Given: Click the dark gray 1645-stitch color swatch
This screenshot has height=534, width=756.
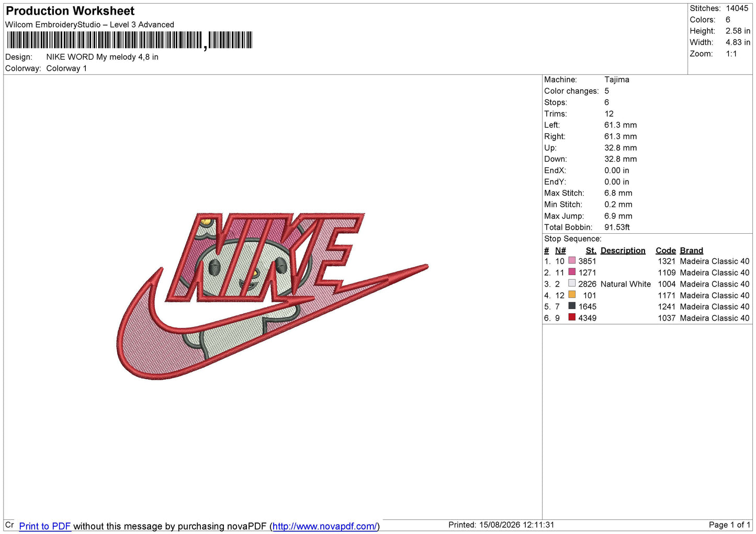Looking at the screenshot, I should pos(572,306).
